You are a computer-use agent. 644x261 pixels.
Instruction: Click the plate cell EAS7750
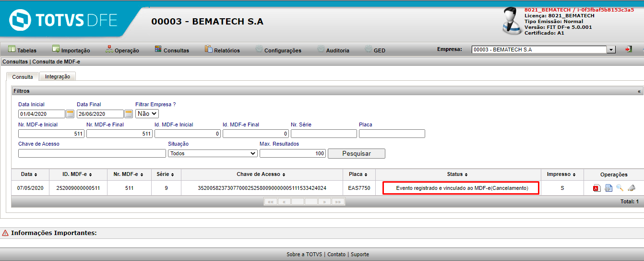[359, 188]
